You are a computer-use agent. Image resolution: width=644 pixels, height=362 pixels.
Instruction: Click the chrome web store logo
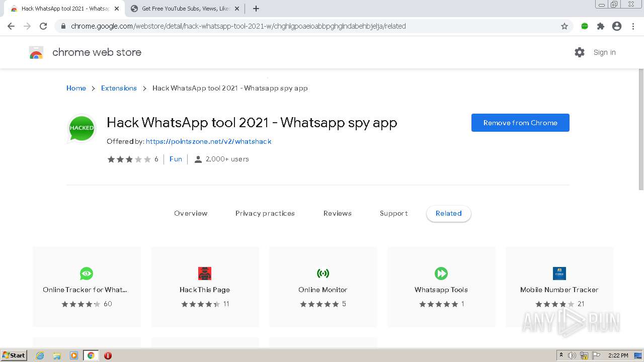(36, 52)
